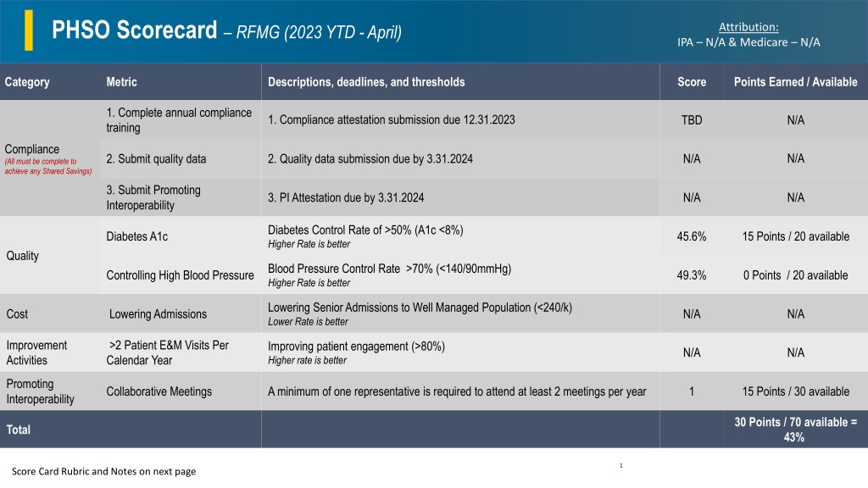Select the Attribution heading text
The image size is (868, 488).
click(x=748, y=27)
